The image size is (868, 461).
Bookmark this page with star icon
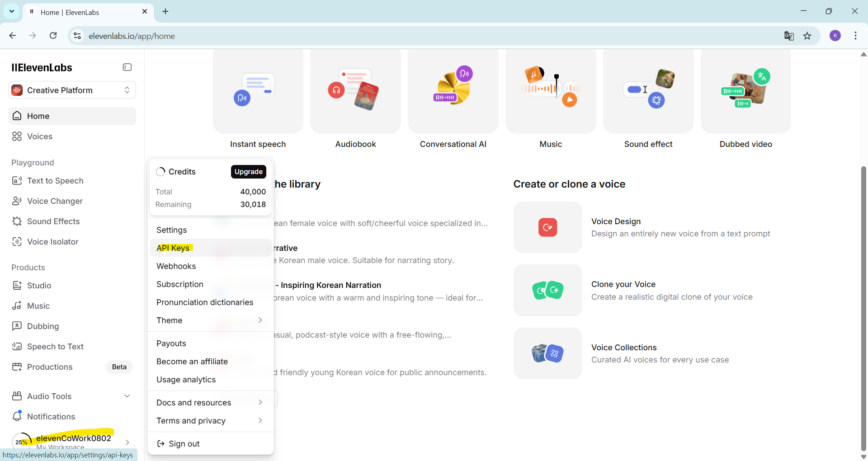click(x=807, y=36)
